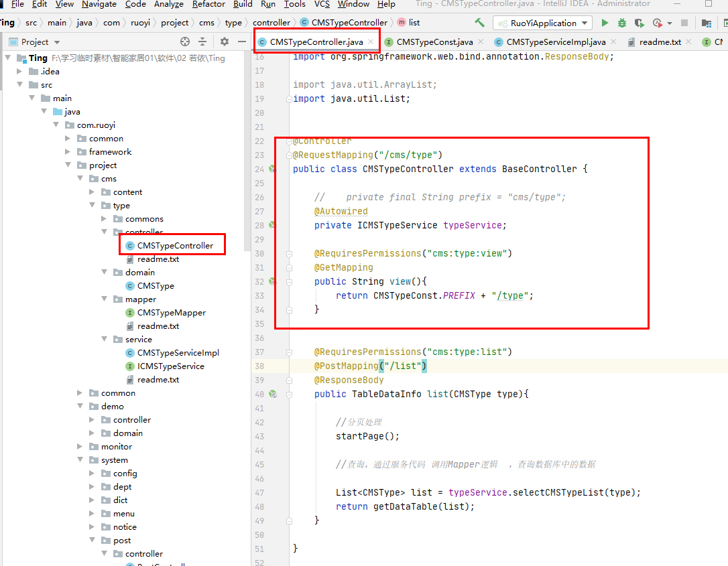Close the CMSTypeServiceImpl.java tab

point(613,42)
